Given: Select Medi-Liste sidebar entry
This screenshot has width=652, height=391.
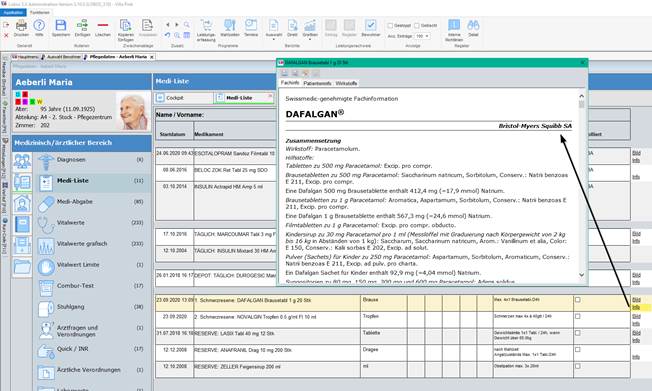Looking at the screenshot, I should click(92, 182).
